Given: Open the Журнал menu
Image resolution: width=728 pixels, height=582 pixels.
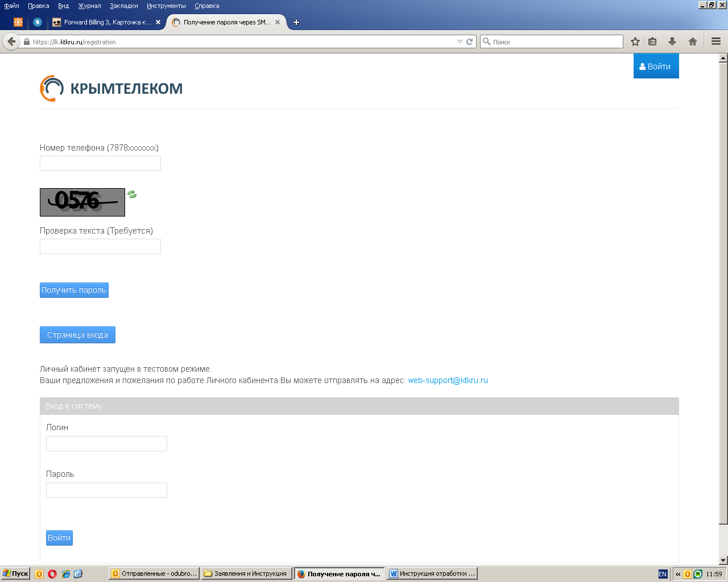Looking at the screenshot, I should pyautogui.click(x=89, y=6).
